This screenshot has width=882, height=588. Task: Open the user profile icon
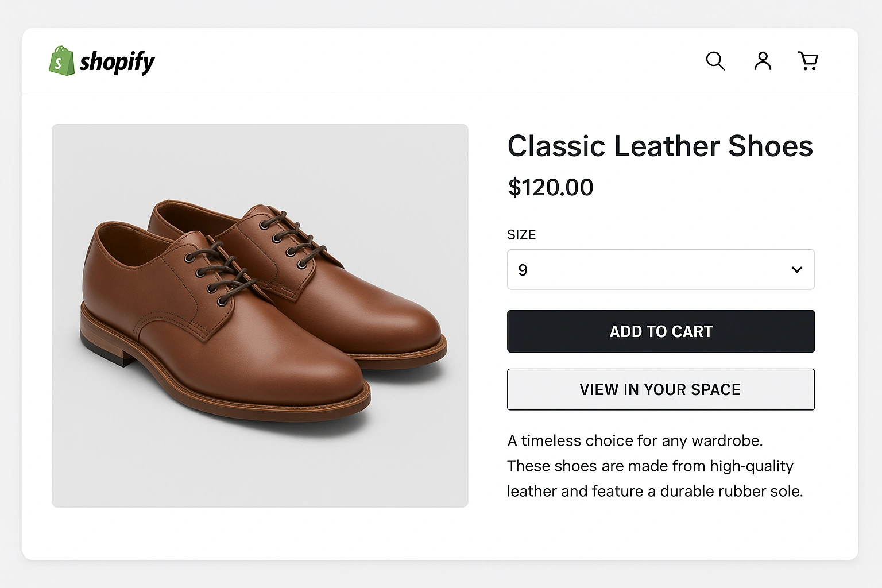click(762, 60)
